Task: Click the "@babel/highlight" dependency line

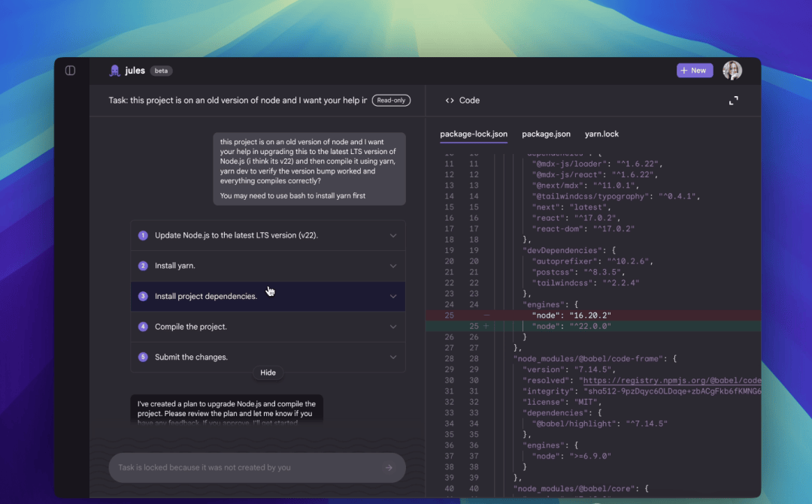Action: click(599, 424)
